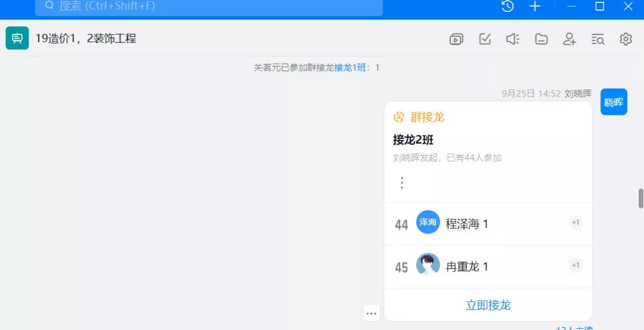This screenshot has width=644, height=330.
Task: Open the group files folder icon
Action: 541,39
